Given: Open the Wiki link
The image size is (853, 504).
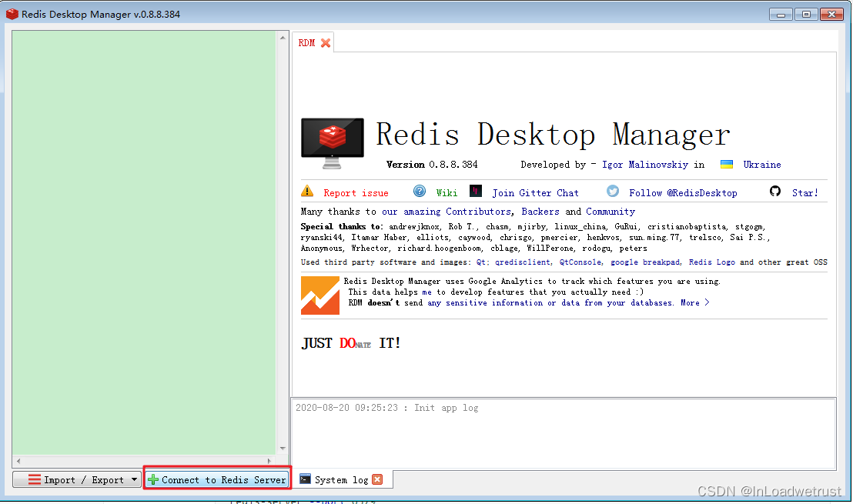Looking at the screenshot, I should [447, 193].
